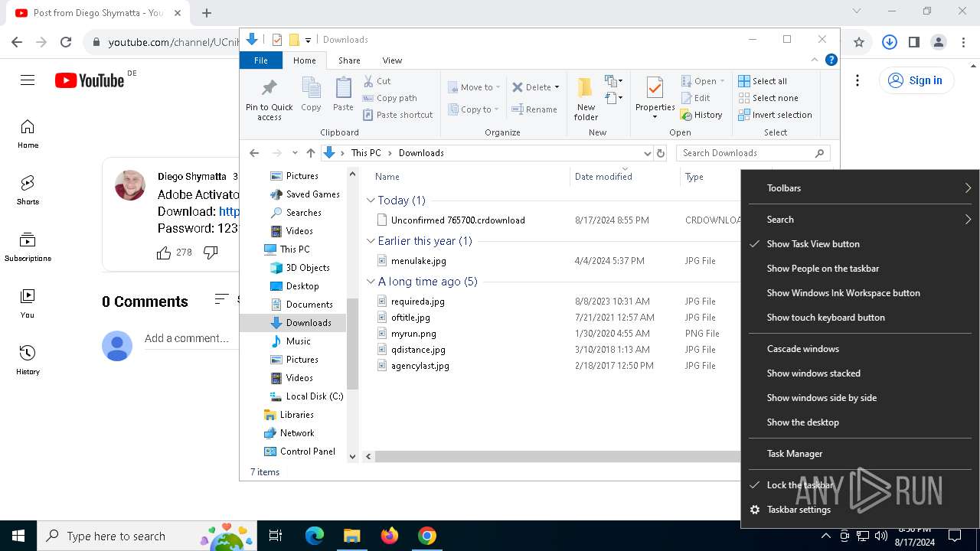This screenshot has height=551, width=980.
Task: Collapse the Explorer ribbon chevron
Action: pos(815,60)
